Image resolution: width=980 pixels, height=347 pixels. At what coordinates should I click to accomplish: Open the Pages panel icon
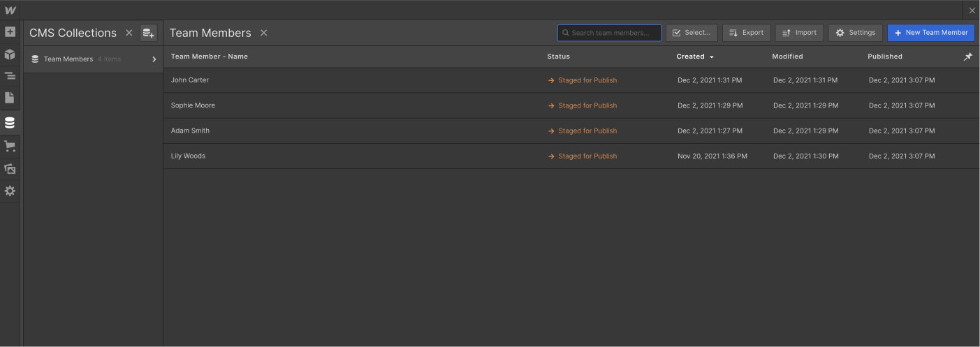click(x=10, y=98)
